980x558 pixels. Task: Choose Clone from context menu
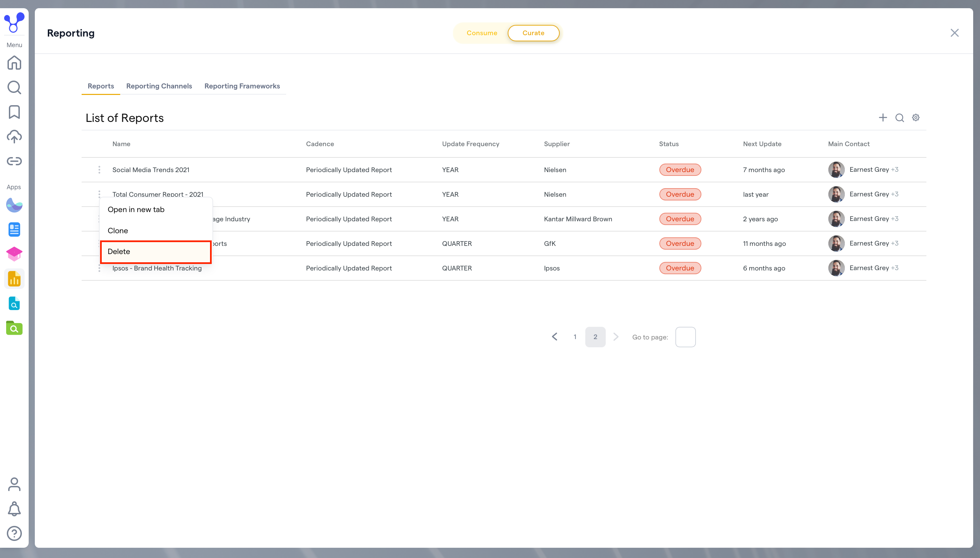(x=156, y=231)
